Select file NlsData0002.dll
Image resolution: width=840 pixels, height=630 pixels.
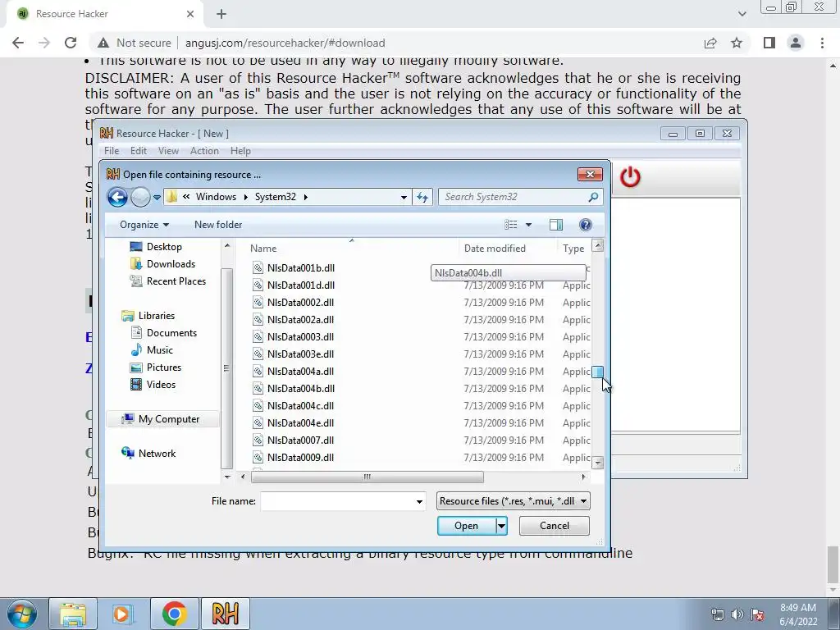coord(300,302)
